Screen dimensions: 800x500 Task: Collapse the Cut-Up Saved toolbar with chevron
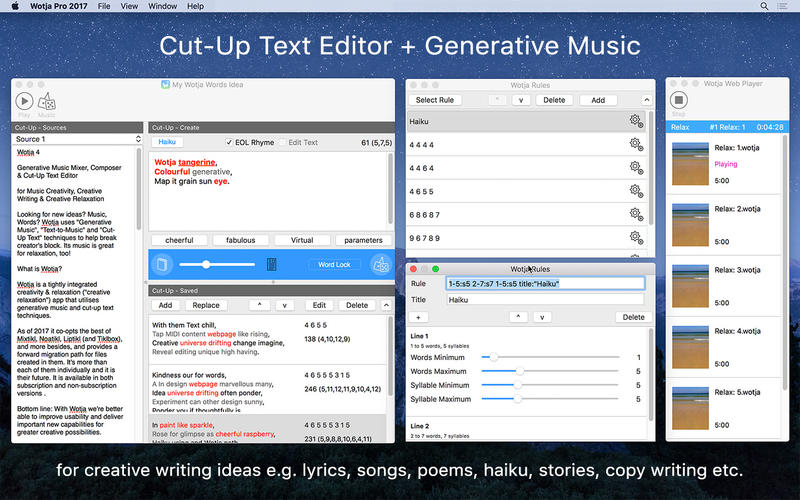pos(386,305)
